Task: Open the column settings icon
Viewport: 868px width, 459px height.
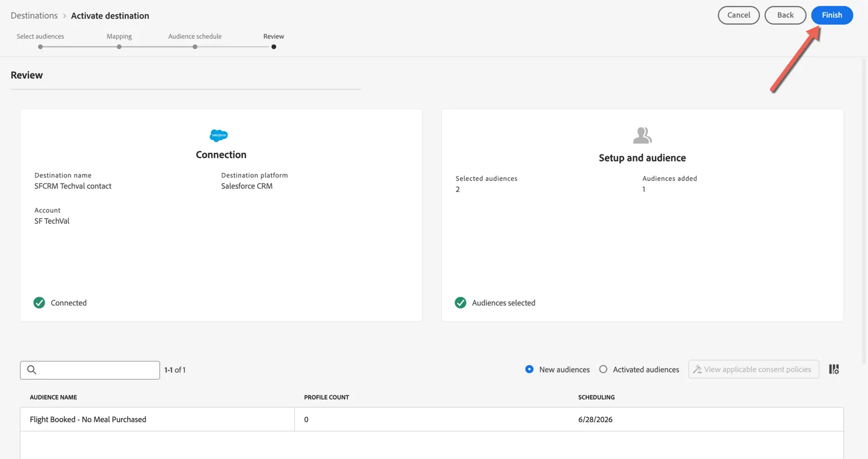Action: [834, 369]
